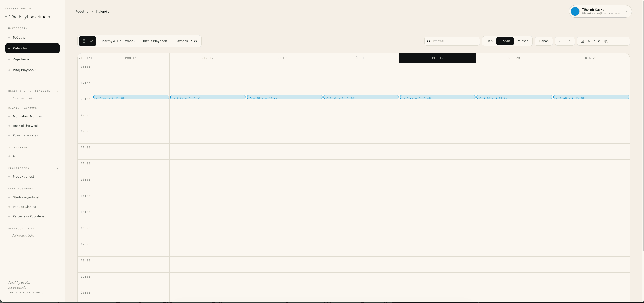Screen dimensions: 644x303
Task: Go to previous week arrow
Action: (560, 41)
